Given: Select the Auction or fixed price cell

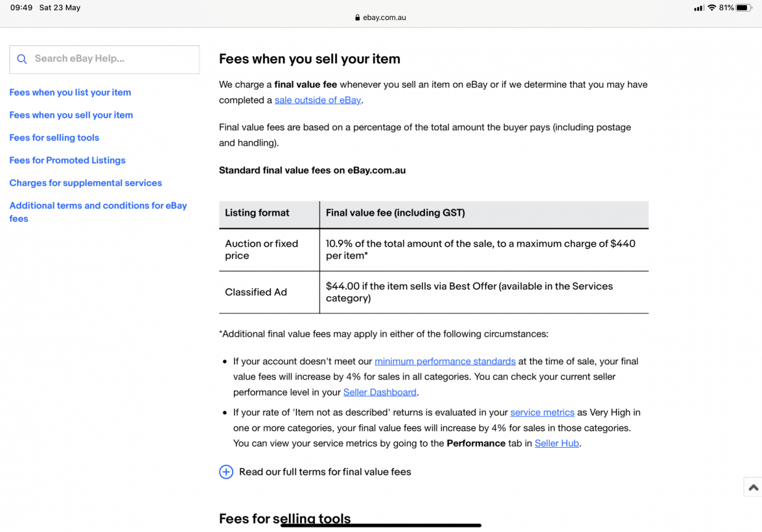Looking at the screenshot, I should tap(270, 249).
